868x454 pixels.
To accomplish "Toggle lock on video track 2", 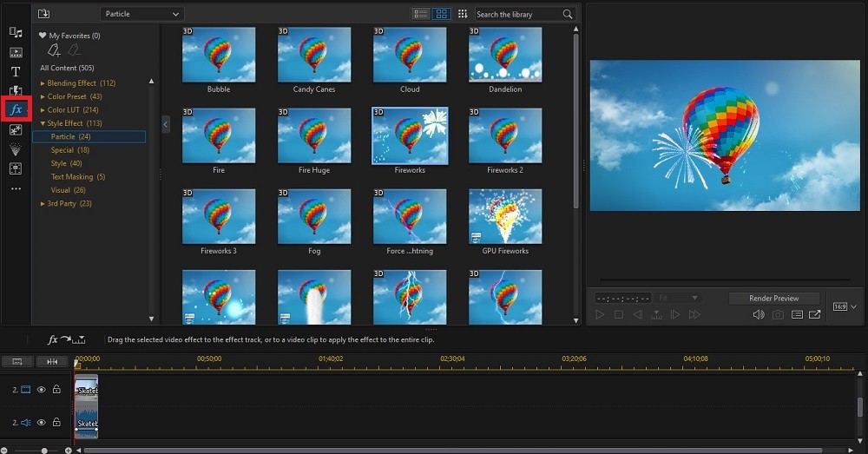I will [x=56, y=390].
